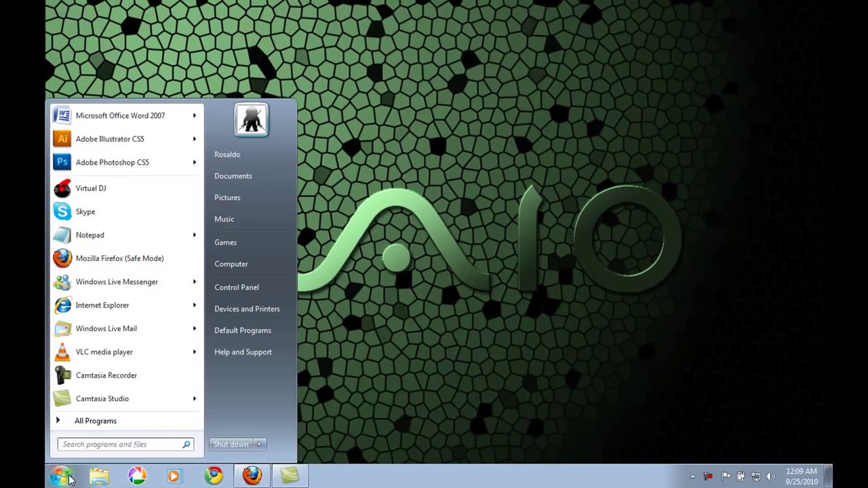Open Pictures library

tap(227, 198)
